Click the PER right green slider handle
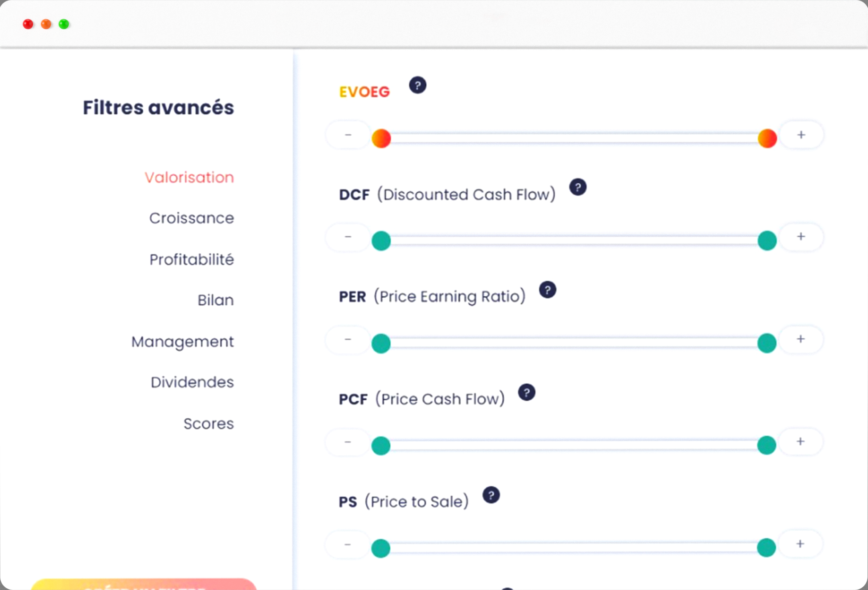This screenshot has width=868, height=590. [767, 343]
